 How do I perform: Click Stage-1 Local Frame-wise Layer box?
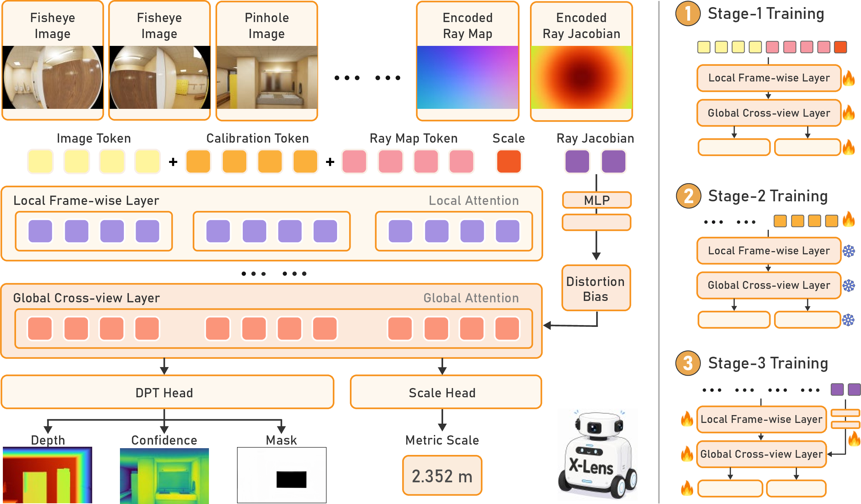click(769, 78)
